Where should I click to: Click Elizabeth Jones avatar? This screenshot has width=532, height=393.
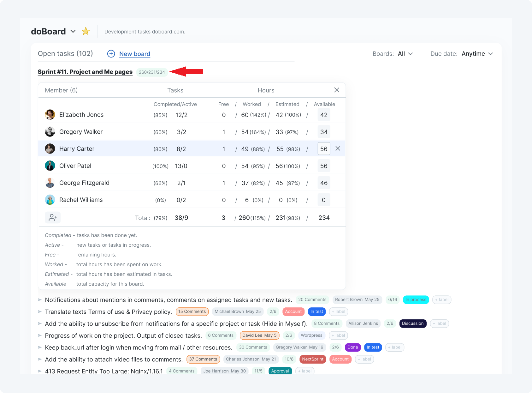tap(50, 115)
